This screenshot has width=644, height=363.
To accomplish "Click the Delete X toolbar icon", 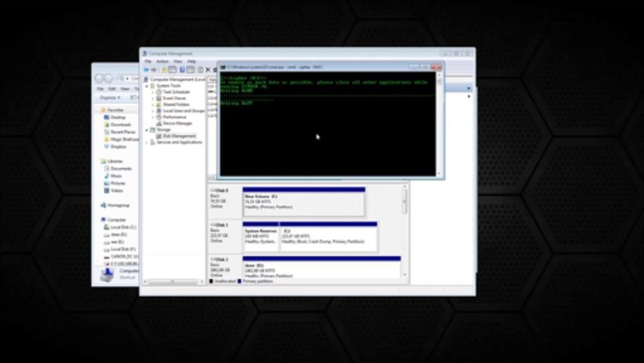I will coord(207,70).
